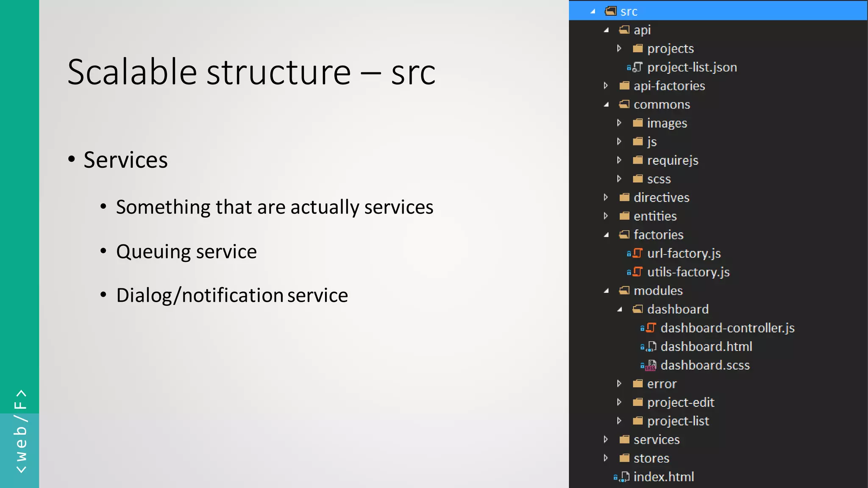Click the project-list.json file icon
This screenshot has width=868, height=488.
coord(637,67)
